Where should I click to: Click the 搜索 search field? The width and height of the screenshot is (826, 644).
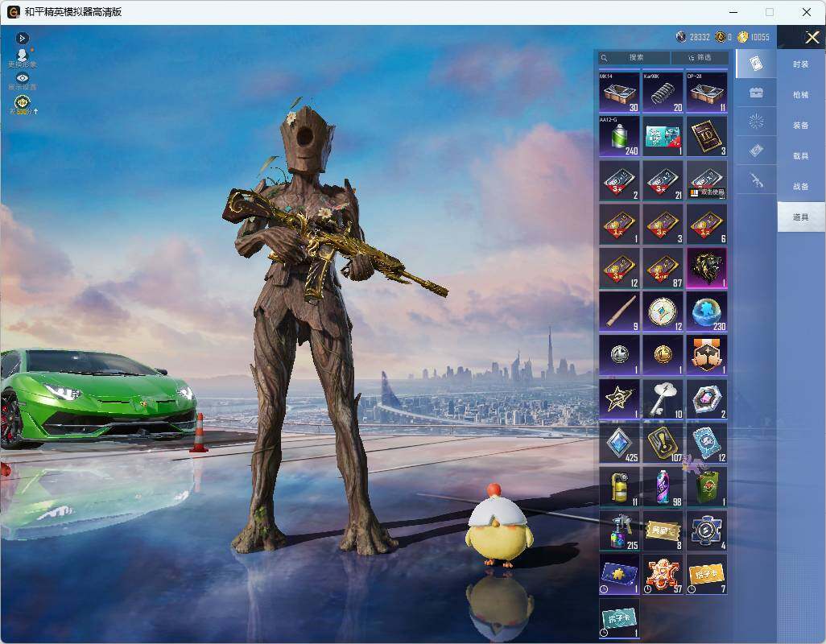tap(634, 57)
